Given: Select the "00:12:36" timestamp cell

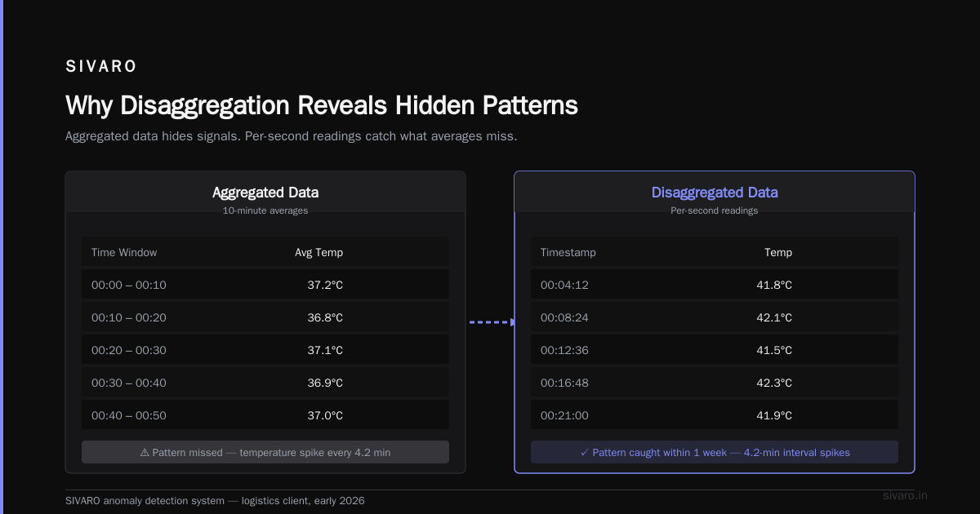Looking at the screenshot, I should pos(564,350).
